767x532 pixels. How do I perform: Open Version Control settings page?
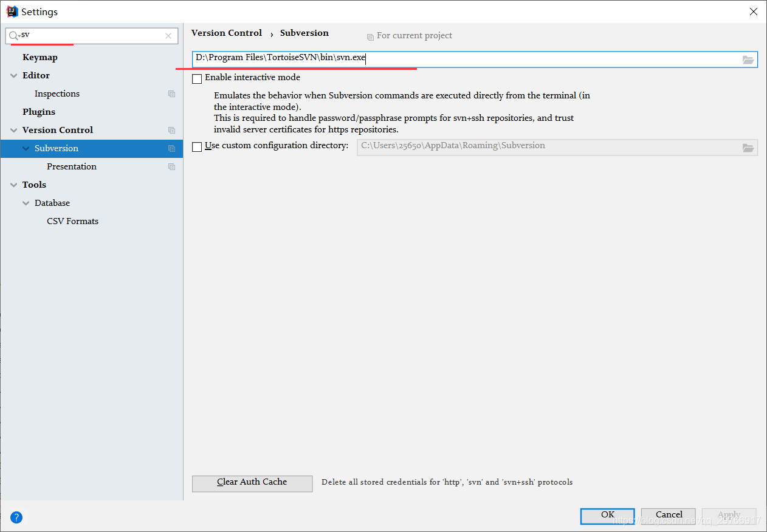58,130
